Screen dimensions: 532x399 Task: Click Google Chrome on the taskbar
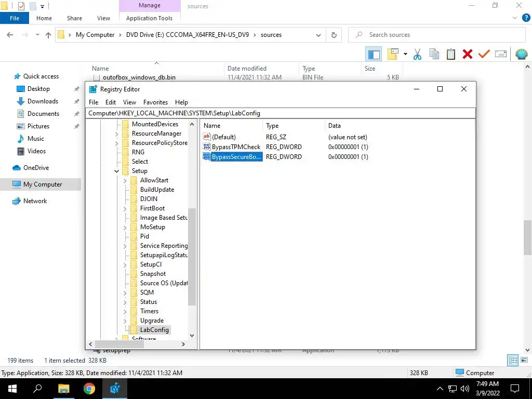(89, 389)
